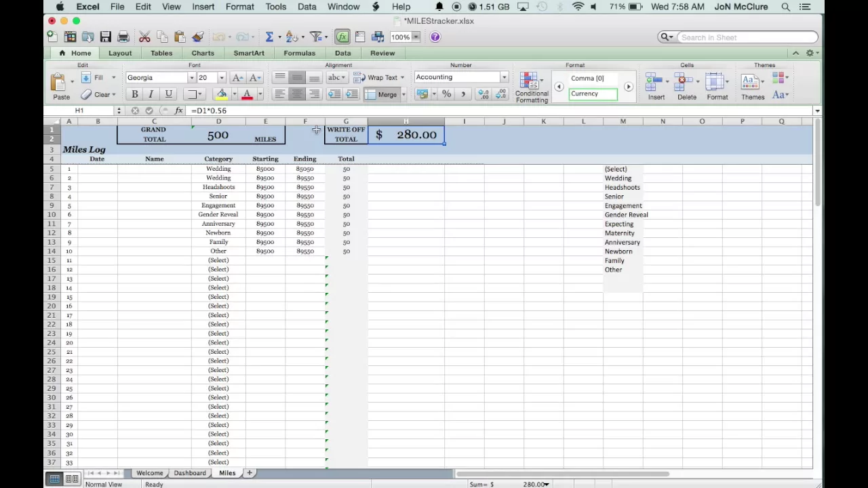Click the Copy icon in toolbar
This screenshot has width=868, height=488.
click(162, 37)
